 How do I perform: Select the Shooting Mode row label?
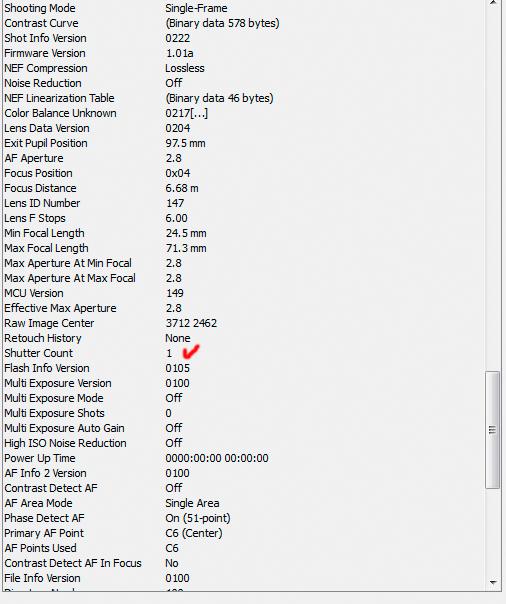tap(40, 8)
